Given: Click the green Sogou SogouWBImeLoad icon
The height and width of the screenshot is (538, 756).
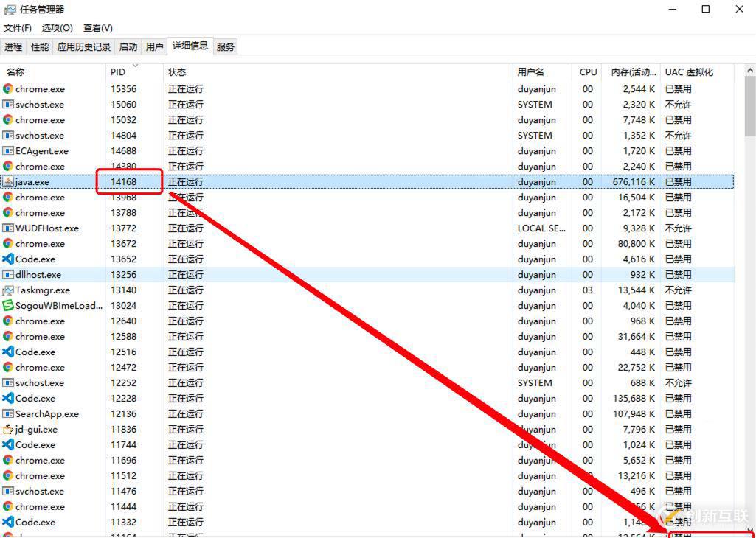Looking at the screenshot, I should pos(7,305).
